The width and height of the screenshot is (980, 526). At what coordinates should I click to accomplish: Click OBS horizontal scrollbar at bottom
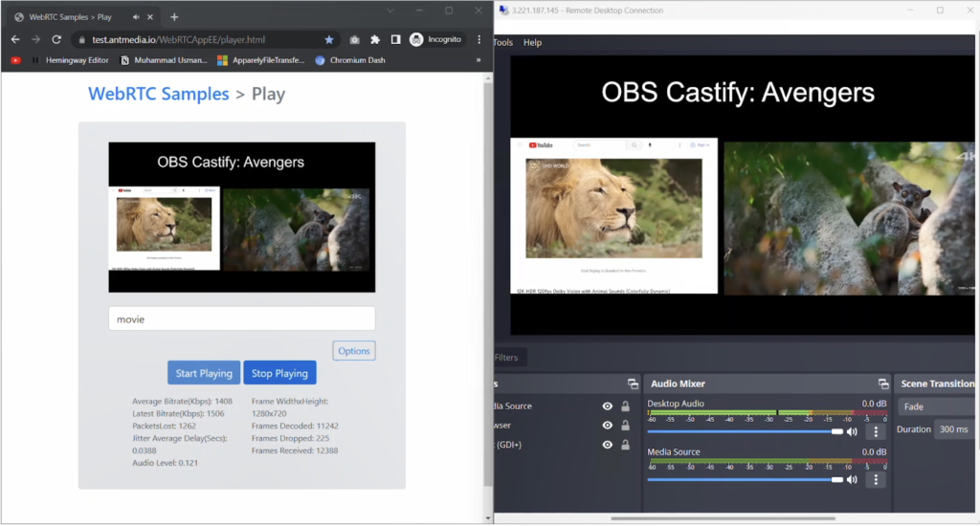(724, 518)
